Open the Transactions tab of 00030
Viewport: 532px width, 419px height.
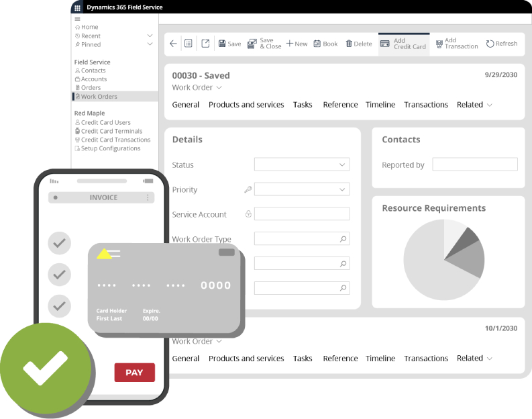[x=426, y=105]
